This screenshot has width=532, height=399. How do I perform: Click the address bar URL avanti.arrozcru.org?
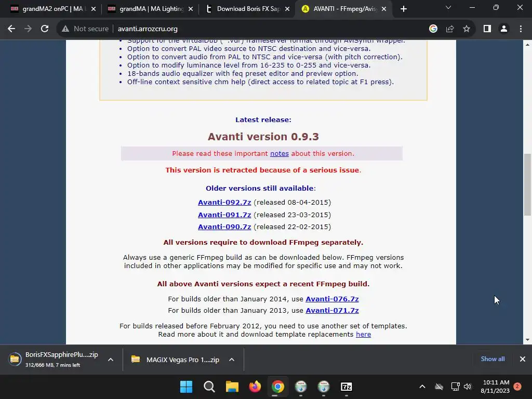point(148,29)
